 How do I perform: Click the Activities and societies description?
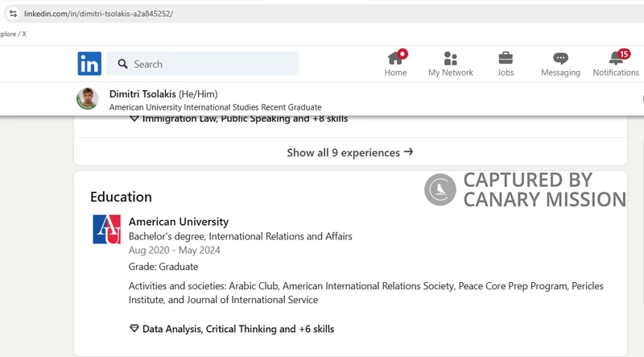pos(366,293)
